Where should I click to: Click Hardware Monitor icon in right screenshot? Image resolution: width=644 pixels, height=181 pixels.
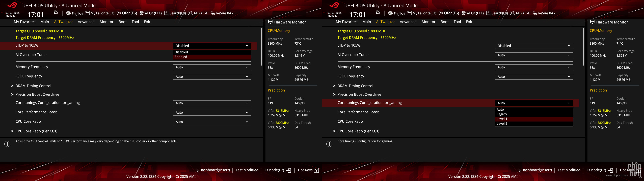pos(593,22)
